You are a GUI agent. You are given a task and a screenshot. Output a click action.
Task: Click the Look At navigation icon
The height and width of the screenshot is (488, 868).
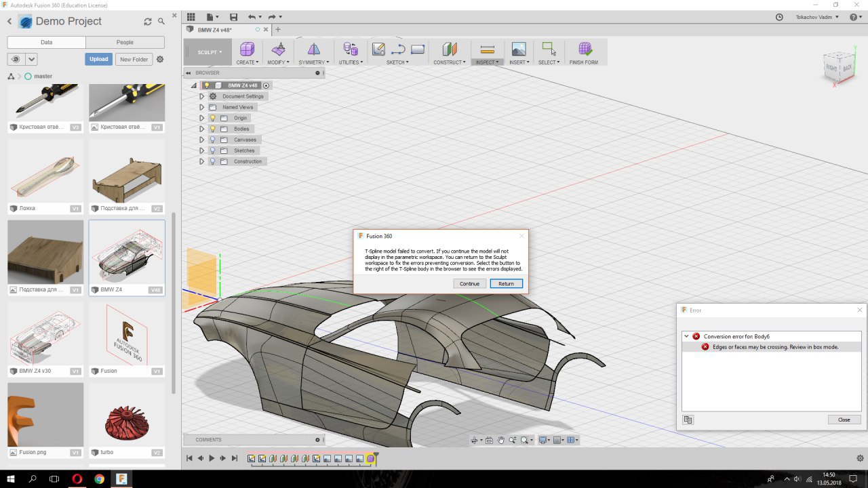click(x=490, y=440)
